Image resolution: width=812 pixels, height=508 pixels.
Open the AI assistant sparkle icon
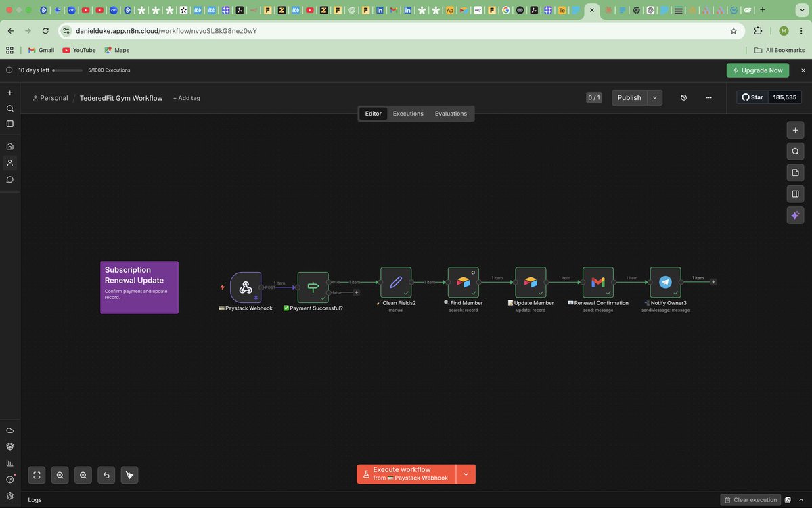[x=795, y=215]
